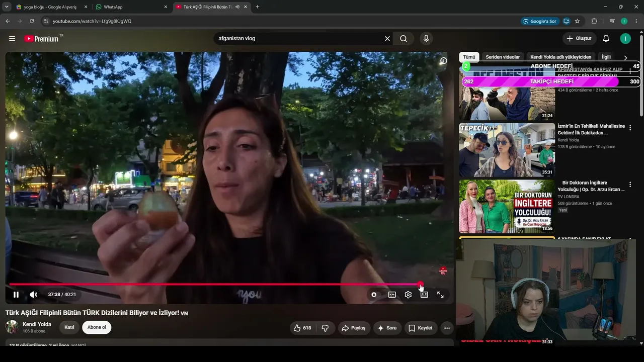Select the Tümü filter chip
Viewport: 644px width, 362px height.
(469, 57)
